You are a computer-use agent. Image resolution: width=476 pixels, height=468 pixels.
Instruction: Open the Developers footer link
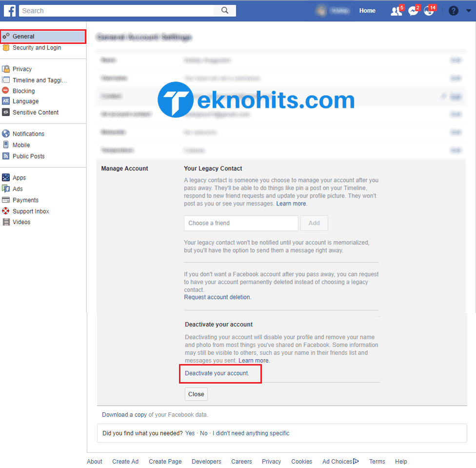pyautogui.click(x=206, y=461)
